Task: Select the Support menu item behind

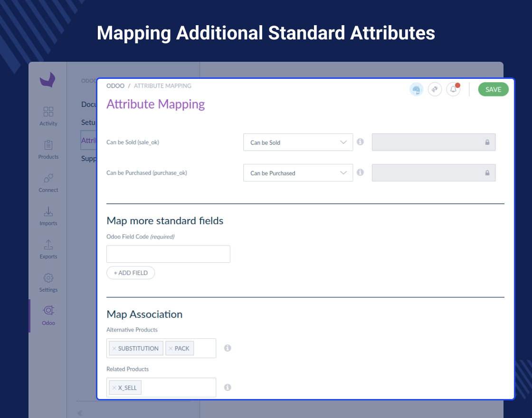Action: tap(89, 159)
